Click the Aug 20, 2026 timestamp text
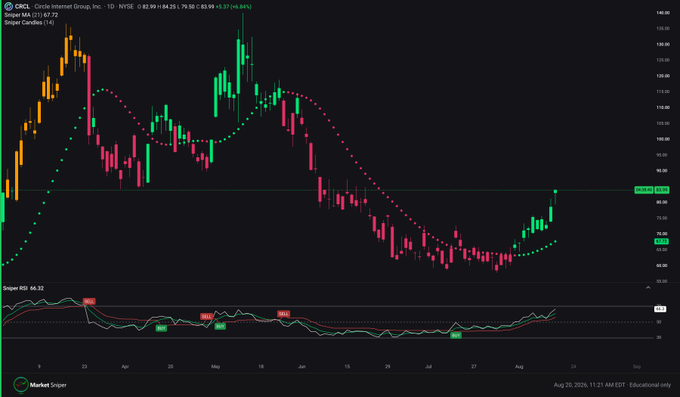 [589, 385]
